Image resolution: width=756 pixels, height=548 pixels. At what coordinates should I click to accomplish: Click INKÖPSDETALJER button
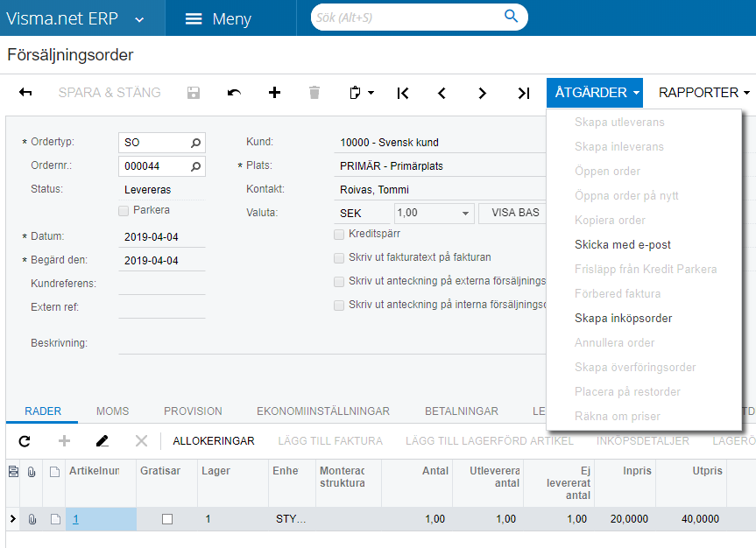(643, 441)
